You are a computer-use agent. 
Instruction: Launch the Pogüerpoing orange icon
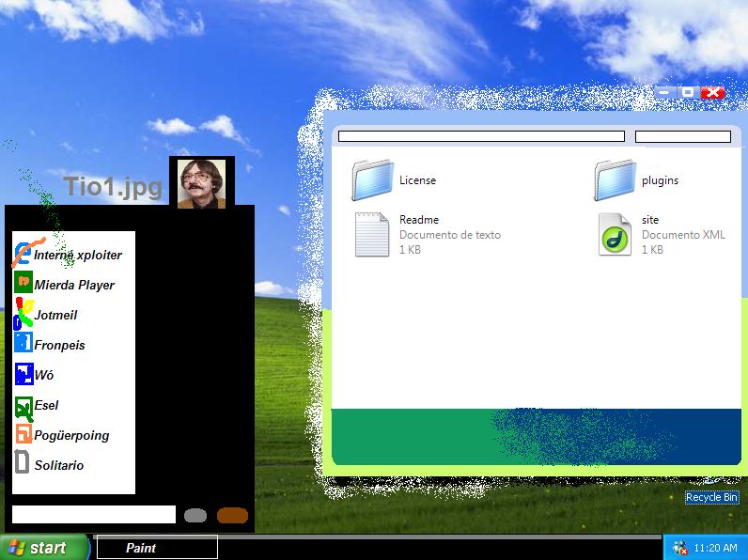click(x=23, y=433)
